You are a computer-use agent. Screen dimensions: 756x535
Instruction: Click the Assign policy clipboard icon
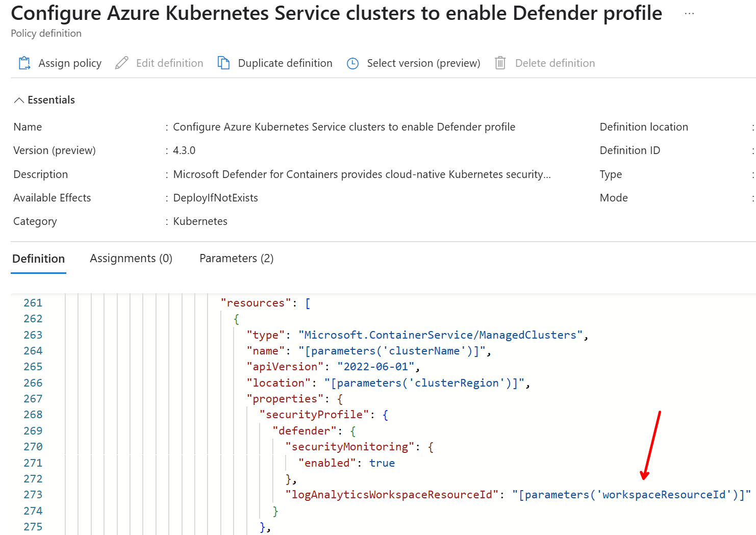(x=24, y=63)
